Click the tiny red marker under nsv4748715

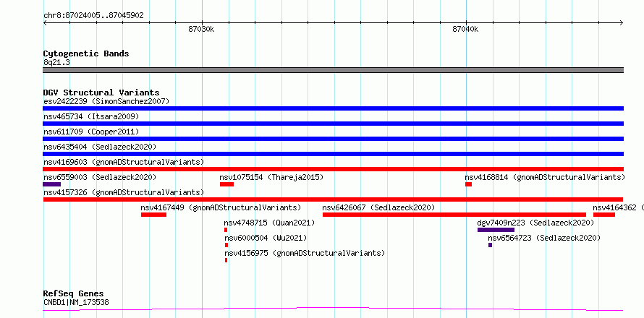(226, 230)
